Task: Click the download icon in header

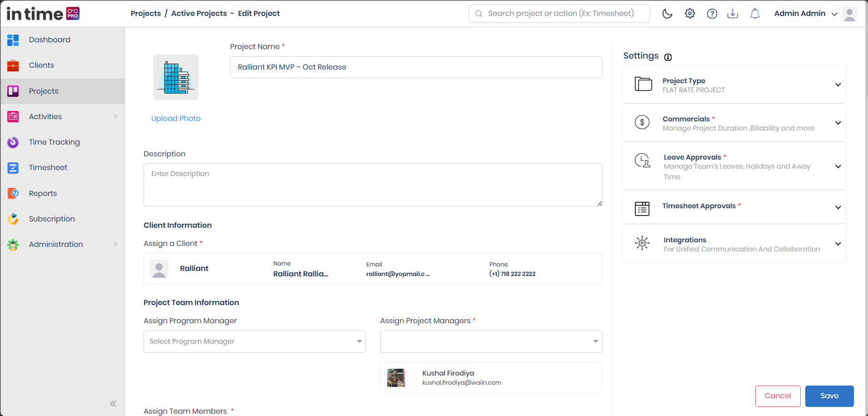Action: pos(733,14)
